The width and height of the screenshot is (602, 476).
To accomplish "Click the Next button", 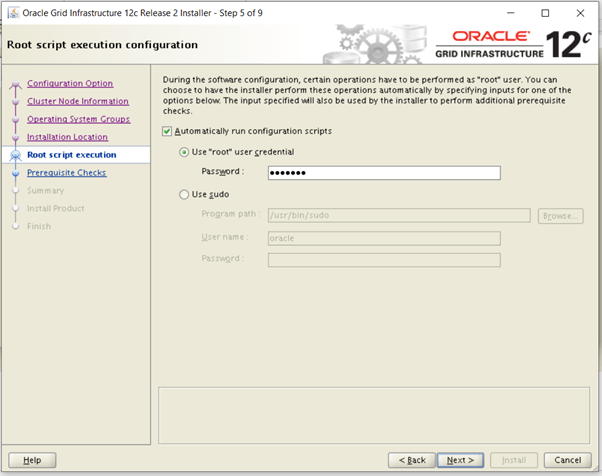I will coord(460,460).
